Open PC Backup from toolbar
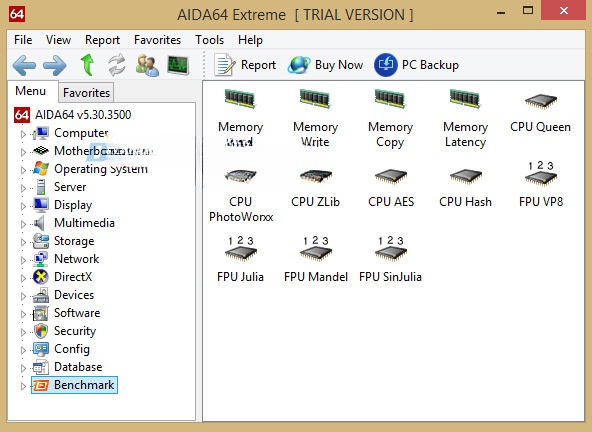This screenshot has width=592, height=432. click(416, 65)
